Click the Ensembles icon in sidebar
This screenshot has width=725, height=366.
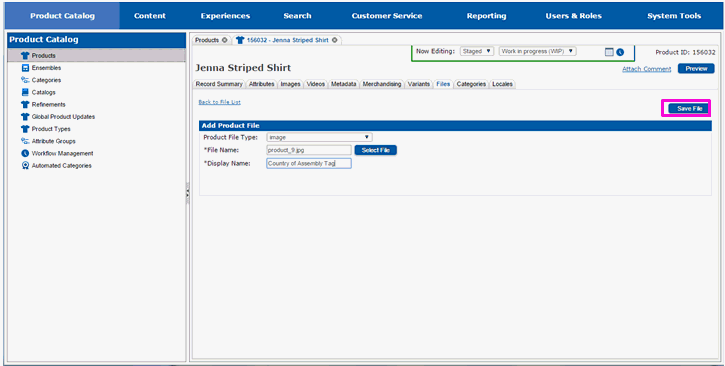tap(25, 68)
